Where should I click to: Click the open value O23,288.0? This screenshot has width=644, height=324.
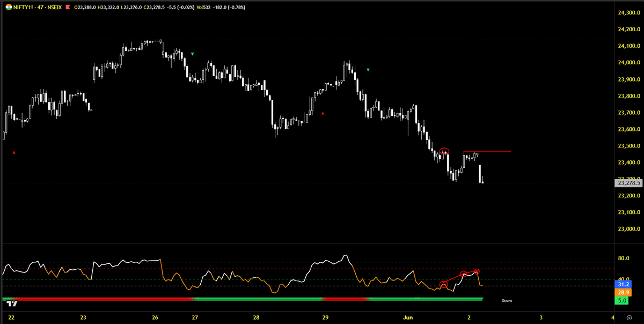click(85, 8)
